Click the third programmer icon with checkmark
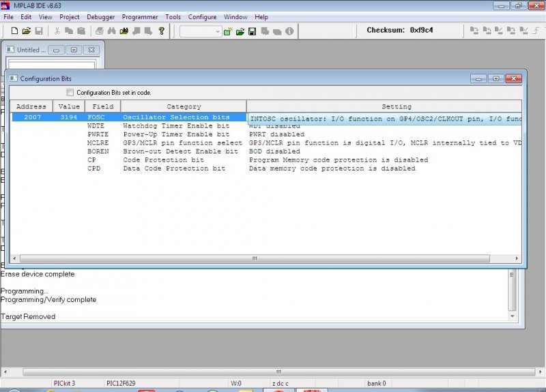The width and height of the screenshot is (546, 392). (x=499, y=31)
